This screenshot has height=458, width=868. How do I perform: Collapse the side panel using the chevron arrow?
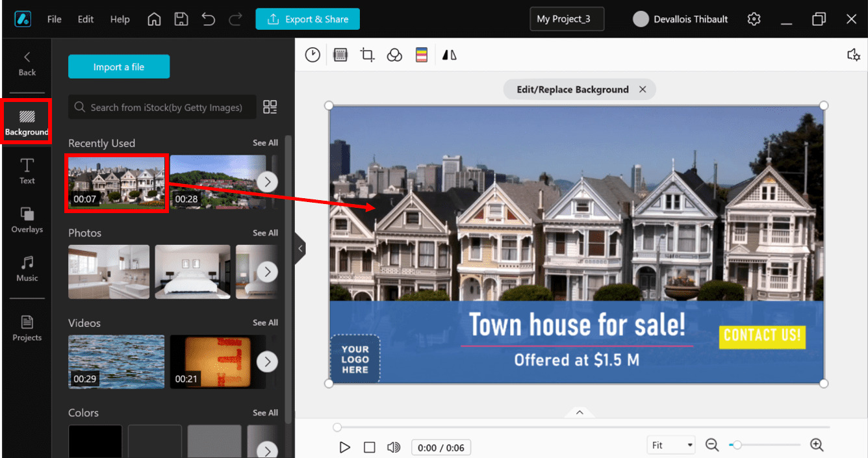300,248
